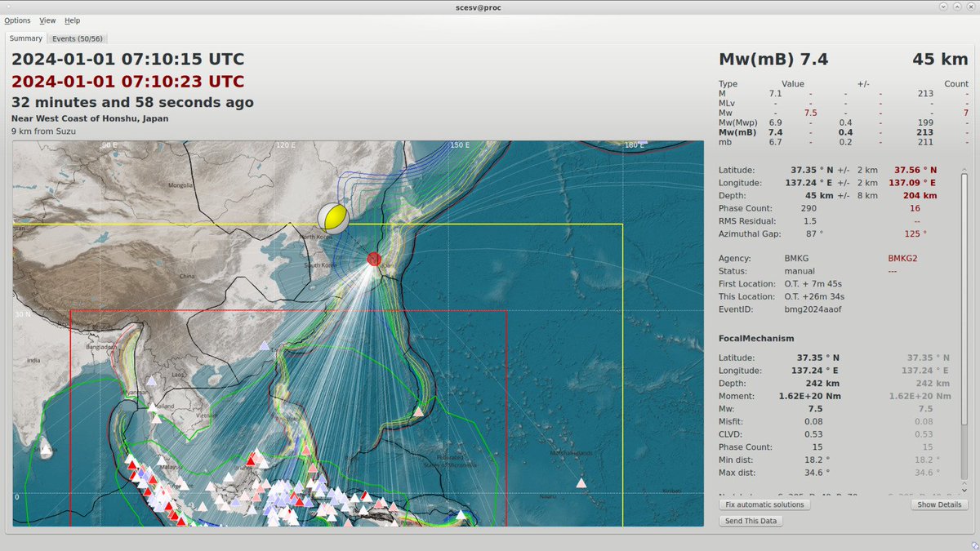Click the Mw(Mwp) value 6.9
Screen dimensions: 980x551
point(775,122)
